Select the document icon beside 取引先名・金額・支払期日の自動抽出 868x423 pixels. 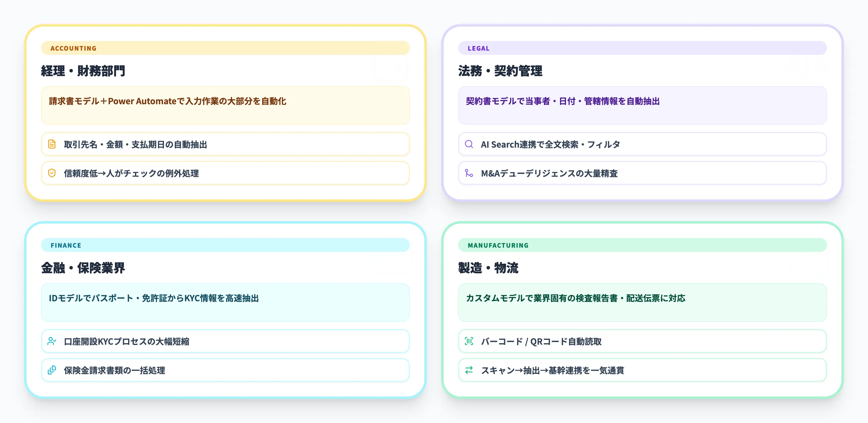click(51, 144)
